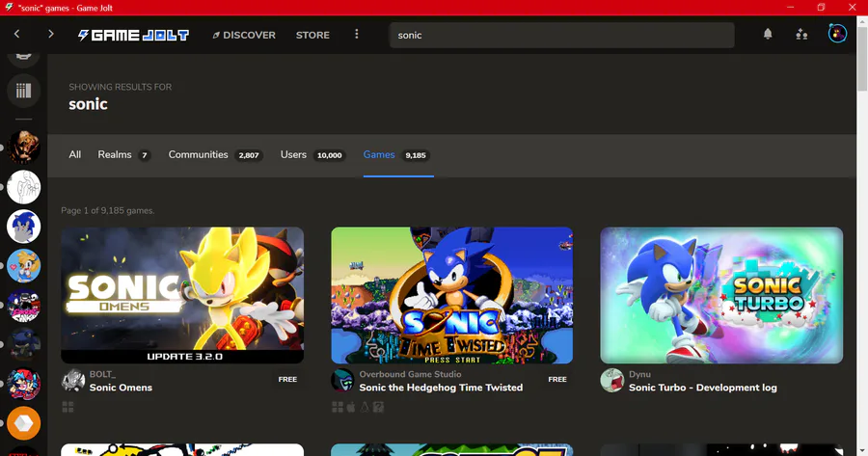This screenshot has height=456, width=868.
Task: Click the Dynu developer avatar
Action: click(x=612, y=381)
